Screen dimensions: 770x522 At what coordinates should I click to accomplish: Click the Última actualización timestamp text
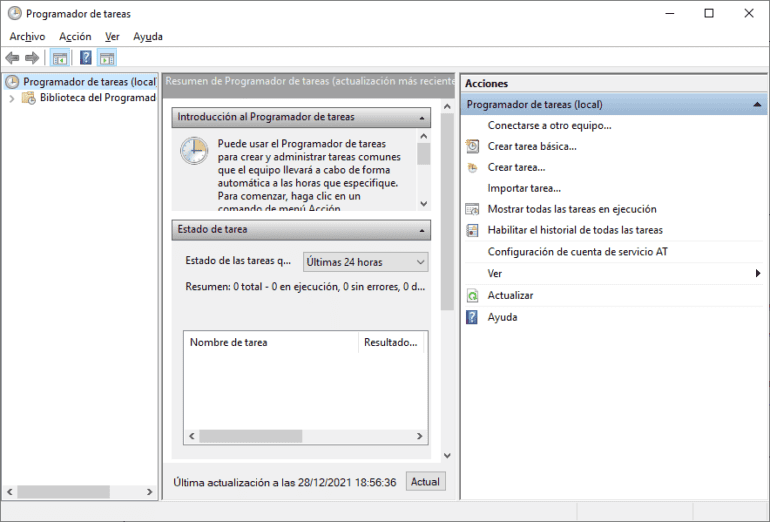point(284,482)
